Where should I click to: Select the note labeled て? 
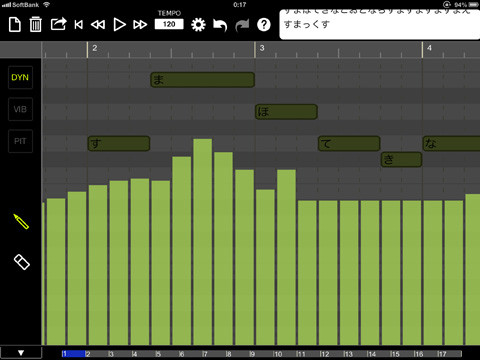349,144
